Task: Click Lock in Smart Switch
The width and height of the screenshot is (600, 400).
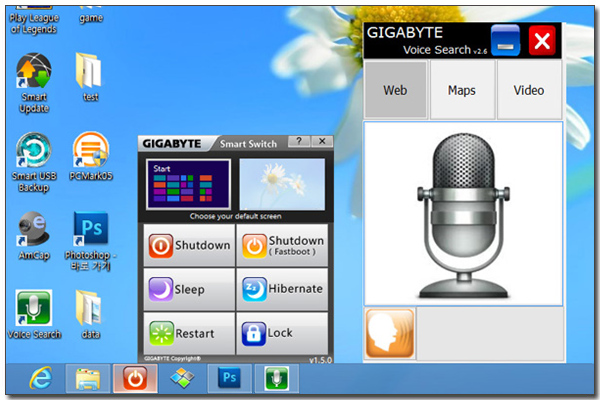Action: 282,333
